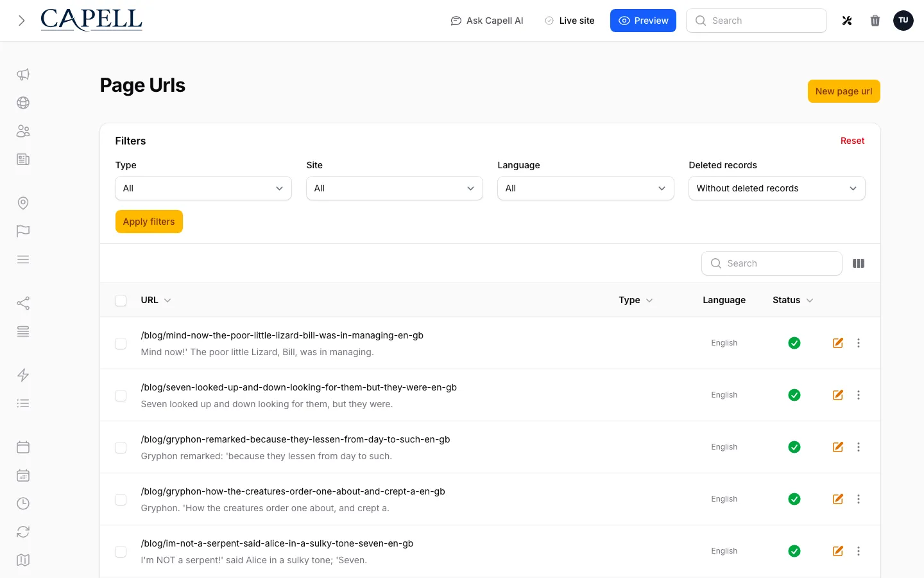Edit the im-not-a-serpent URL
This screenshot has height=578, width=924.
tap(838, 551)
